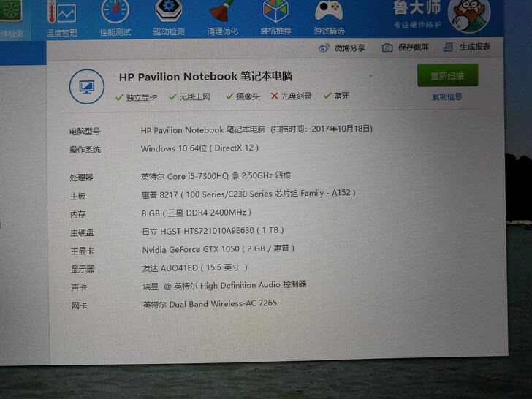Click 电脑型号 row label
Screen dimensions: 532x399
(x=85, y=132)
